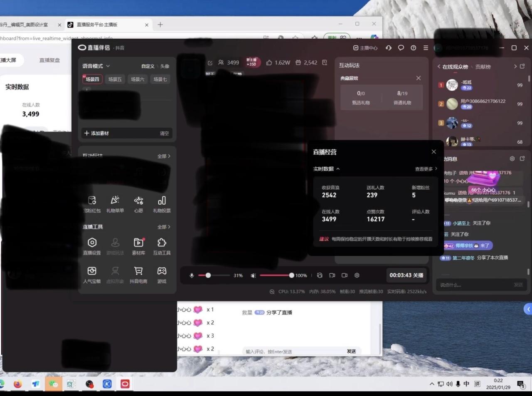Open 礼物投票 gift voting tool
Image resolution: width=532 pixels, height=396 pixels.
pos(162,200)
